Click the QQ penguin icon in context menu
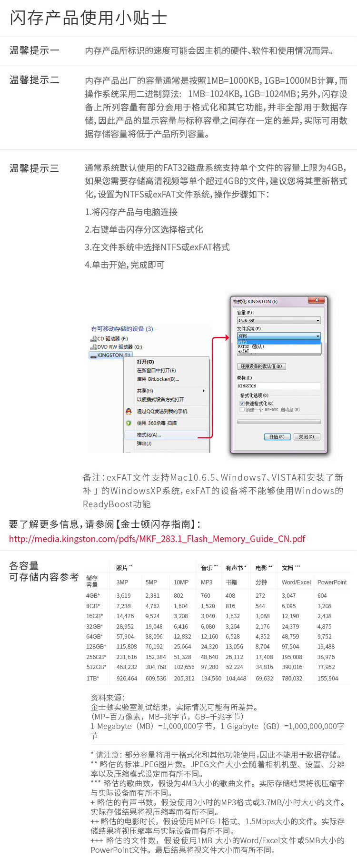Viewport: 357px width, 868px height. click(129, 411)
